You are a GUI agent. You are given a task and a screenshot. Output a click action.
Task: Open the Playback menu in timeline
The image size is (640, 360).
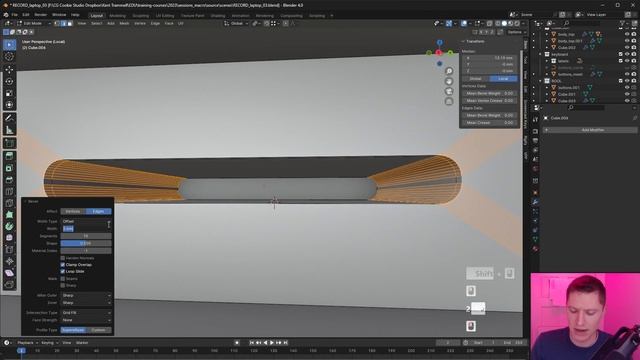[27, 343]
